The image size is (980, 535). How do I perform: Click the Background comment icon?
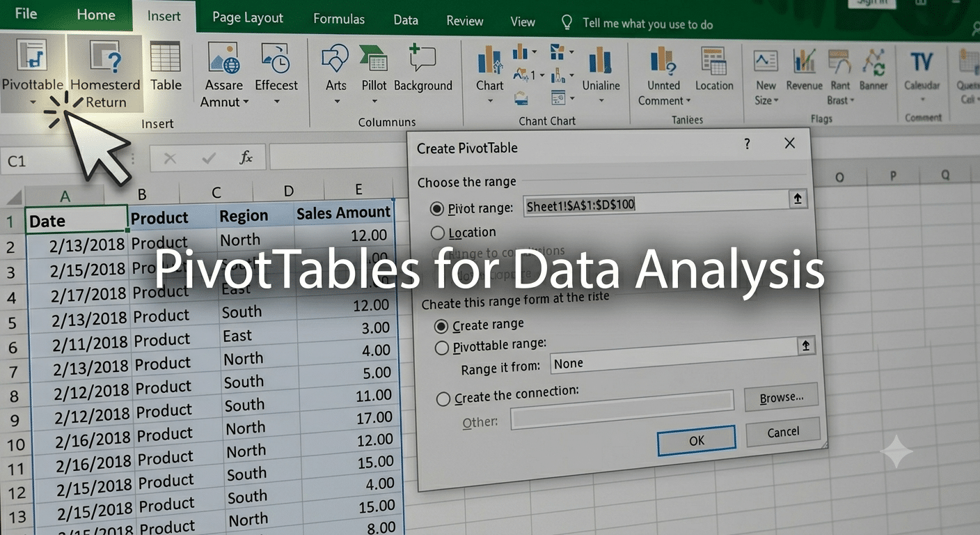tap(422, 59)
